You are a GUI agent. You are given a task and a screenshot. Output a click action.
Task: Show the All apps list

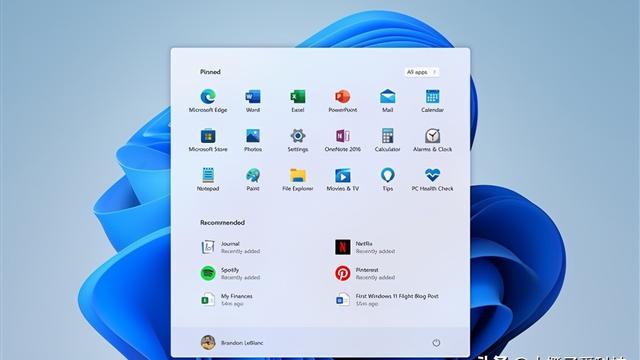[x=422, y=72]
